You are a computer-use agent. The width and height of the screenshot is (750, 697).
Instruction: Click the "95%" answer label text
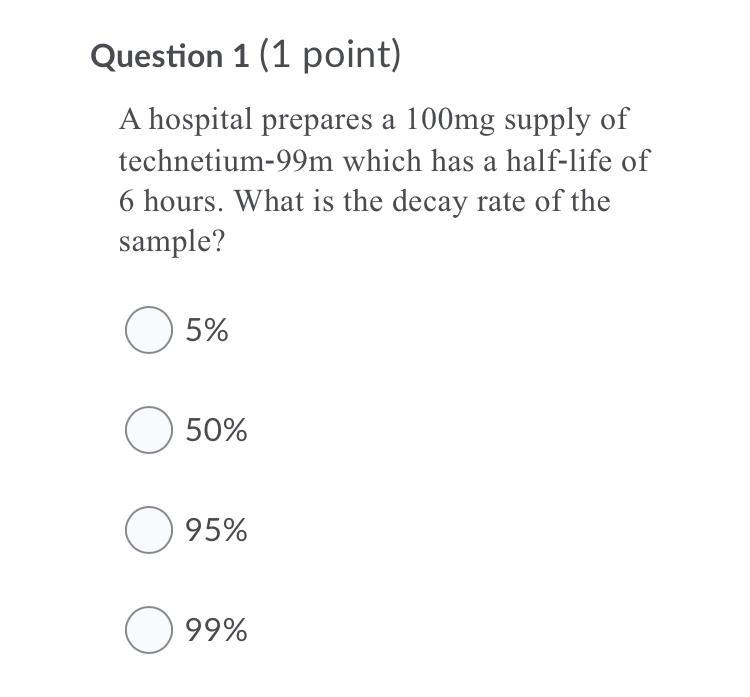217,530
